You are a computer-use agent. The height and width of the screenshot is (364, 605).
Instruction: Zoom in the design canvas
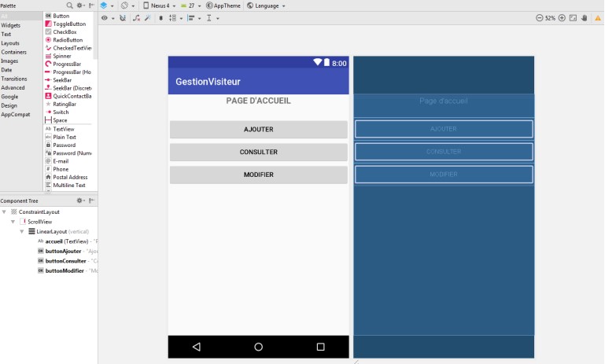click(x=562, y=17)
